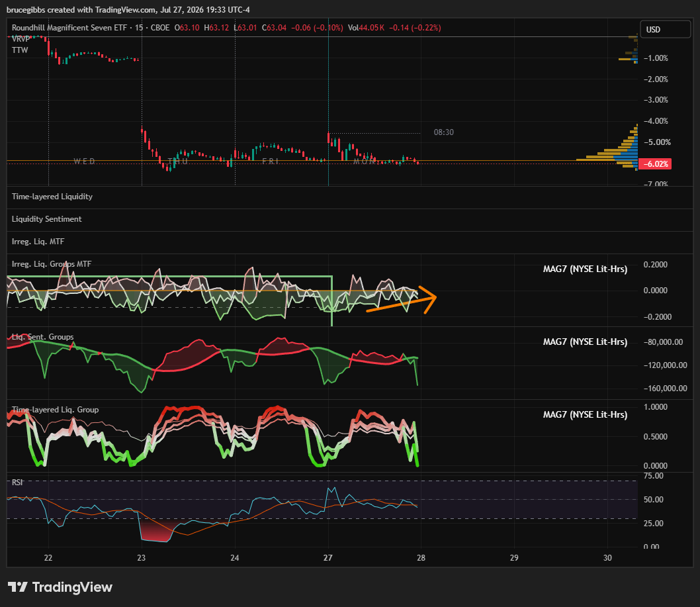Click date 24 on the time axis
This screenshot has width=700, height=607.
point(235,557)
